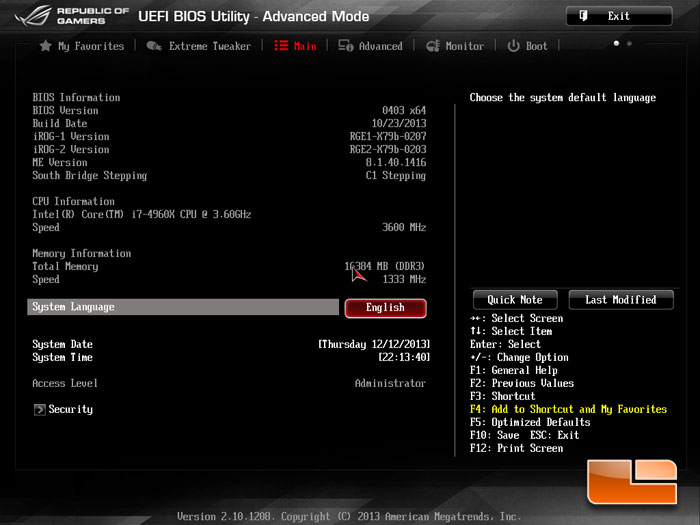Screen dimensions: 700x525
Task: Click the Exit button
Action: pos(619,16)
